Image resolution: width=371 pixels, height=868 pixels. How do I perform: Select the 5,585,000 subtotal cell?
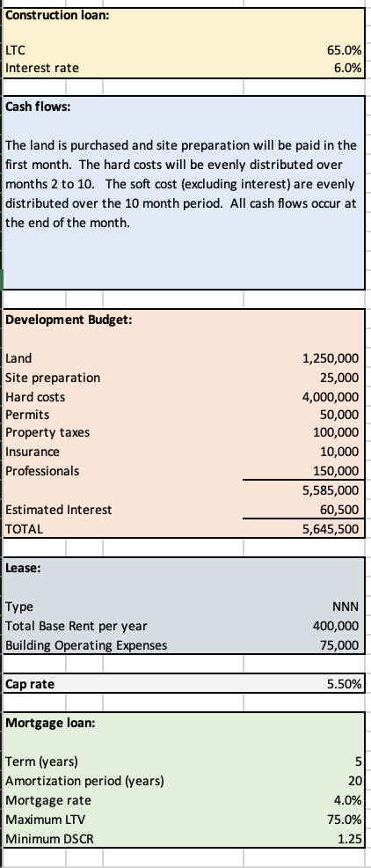pos(331,490)
